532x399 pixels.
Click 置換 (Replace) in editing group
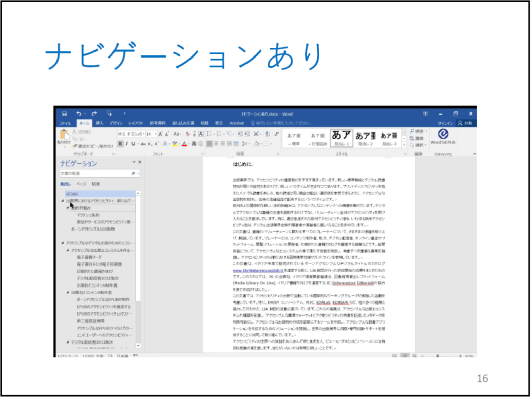pyautogui.click(x=417, y=139)
